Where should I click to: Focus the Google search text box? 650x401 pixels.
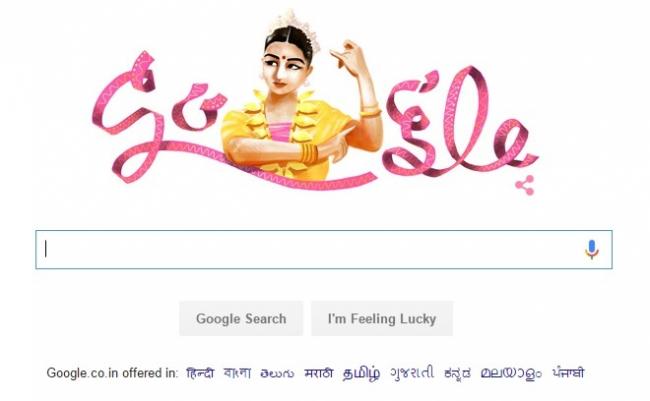[x=324, y=250]
